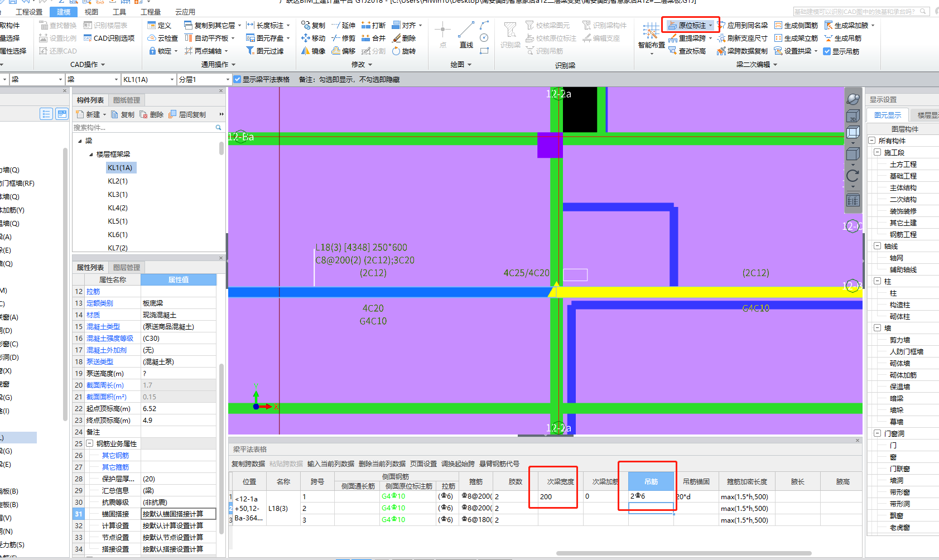Select KL2(1) in the component tree
This screenshot has width=939, height=560.
[118, 181]
